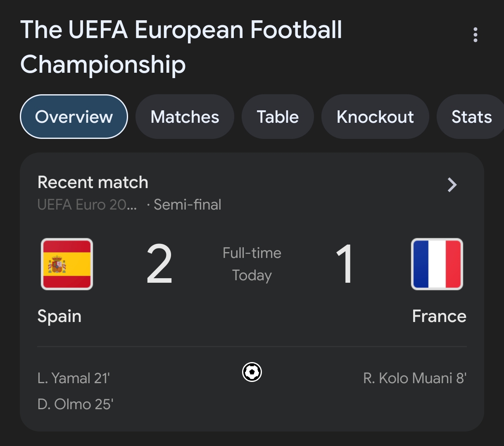Click the Semi-final stage label
The width and height of the screenshot is (504, 446).
tap(187, 205)
